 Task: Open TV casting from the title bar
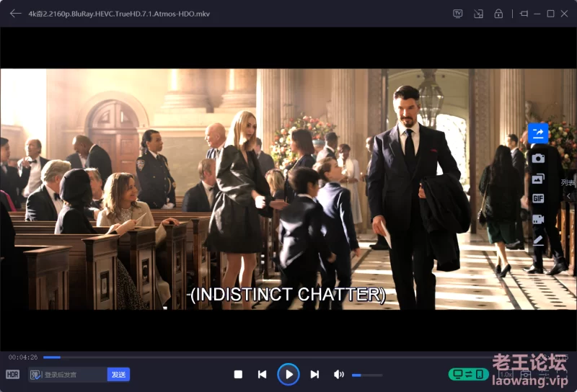pos(458,14)
